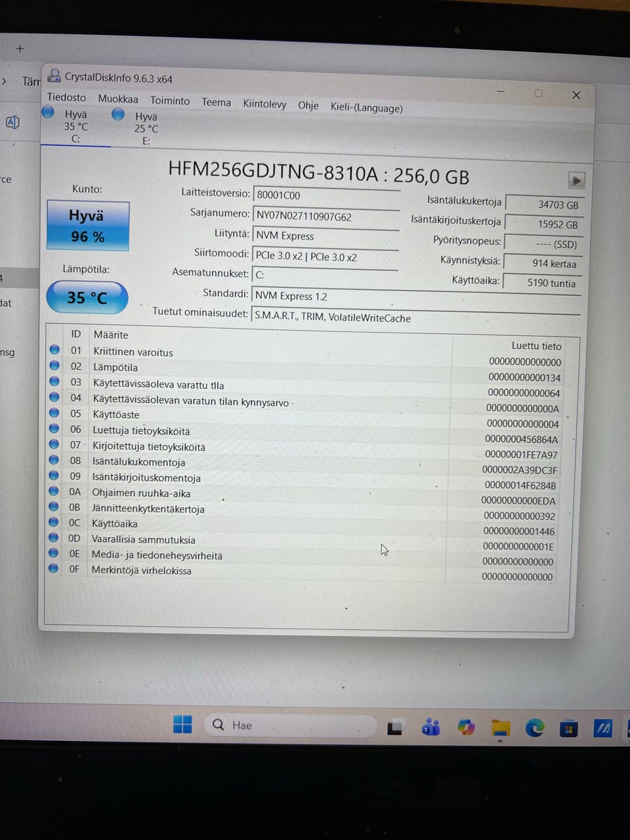Click the Laitteistoversio field 80001C00

click(326, 196)
